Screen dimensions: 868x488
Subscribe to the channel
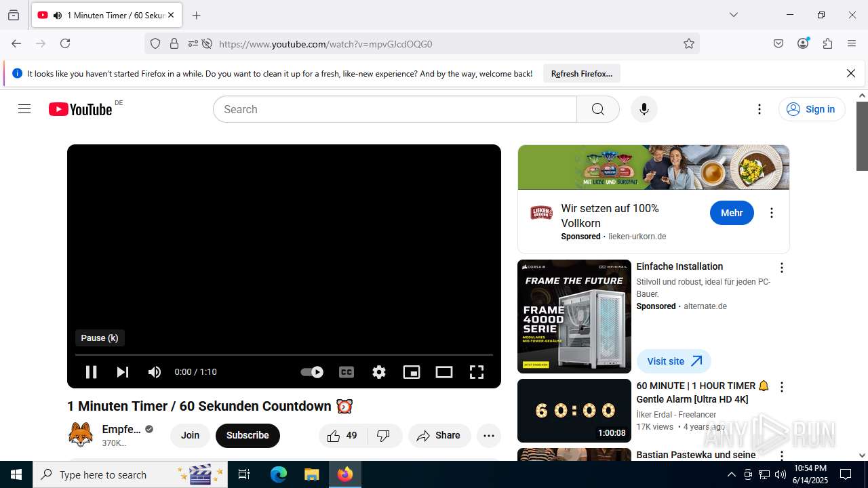(x=248, y=435)
